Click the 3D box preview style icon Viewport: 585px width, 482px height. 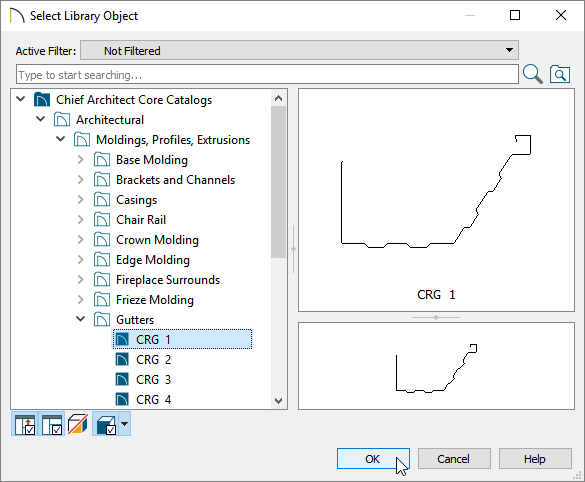(106, 424)
